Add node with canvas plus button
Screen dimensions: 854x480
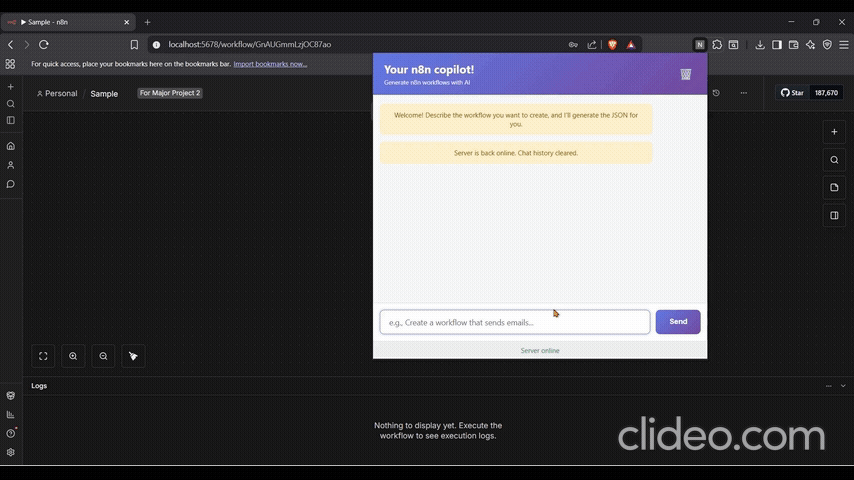point(834,132)
